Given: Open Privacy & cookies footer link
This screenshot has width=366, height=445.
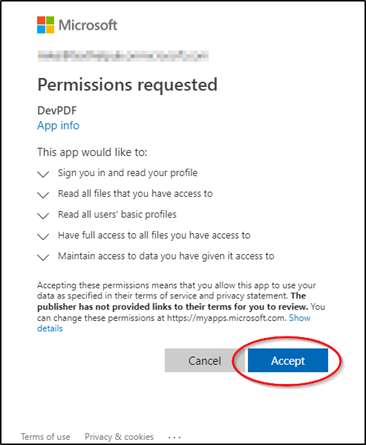Looking at the screenshot, I should [x=119, y=436].
